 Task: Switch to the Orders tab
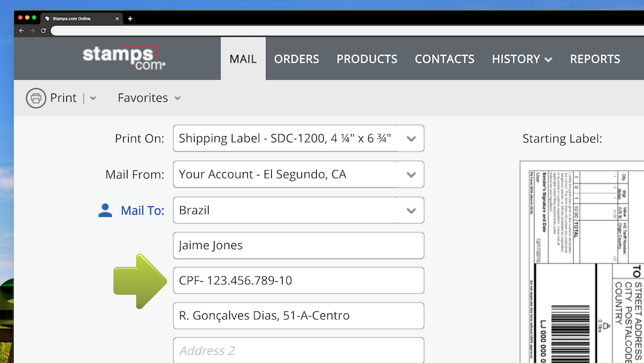(296, 59)
